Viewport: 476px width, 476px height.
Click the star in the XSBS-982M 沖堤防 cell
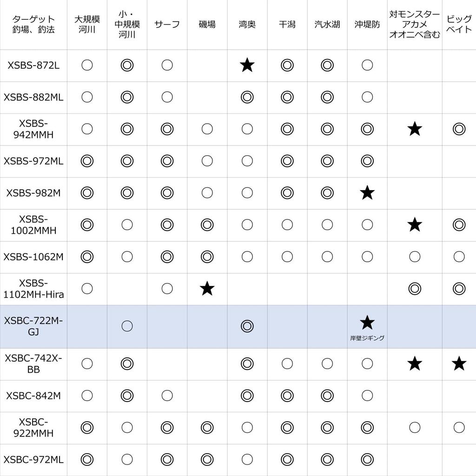[x=367, y=192]
